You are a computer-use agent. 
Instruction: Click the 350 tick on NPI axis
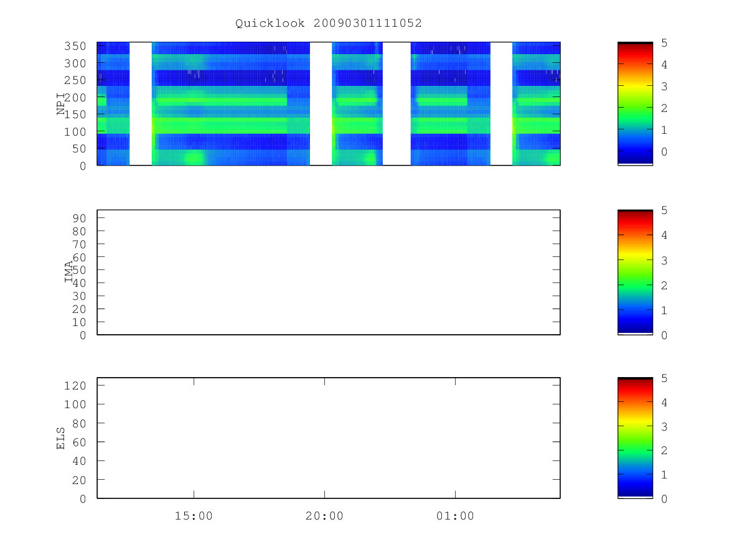click(x=76, y=46)
